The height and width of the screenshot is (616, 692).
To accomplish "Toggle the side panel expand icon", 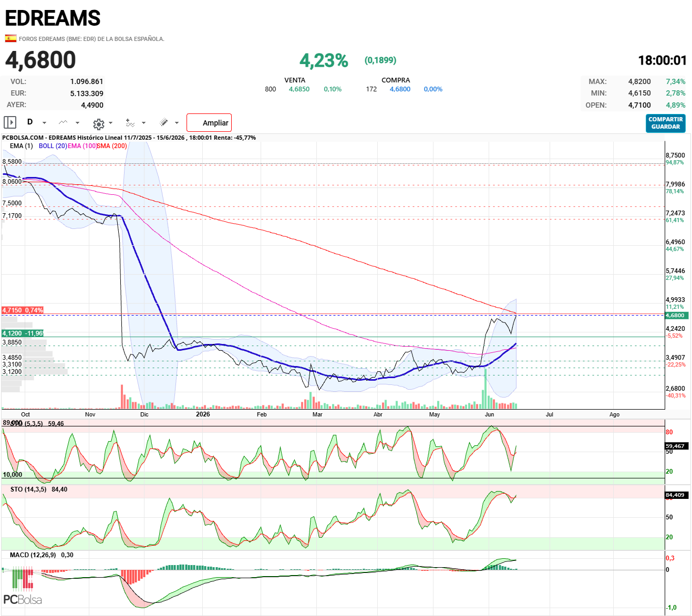I will 10,122.
